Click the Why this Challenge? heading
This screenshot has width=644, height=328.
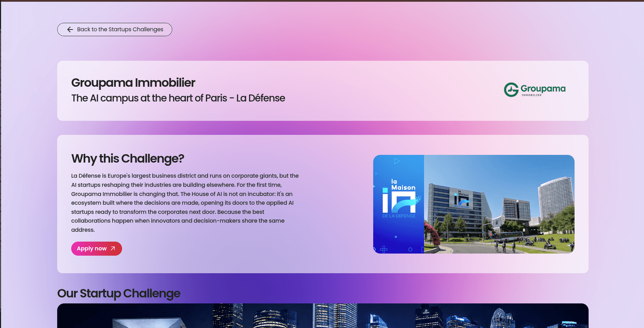[x=128, y=158]
